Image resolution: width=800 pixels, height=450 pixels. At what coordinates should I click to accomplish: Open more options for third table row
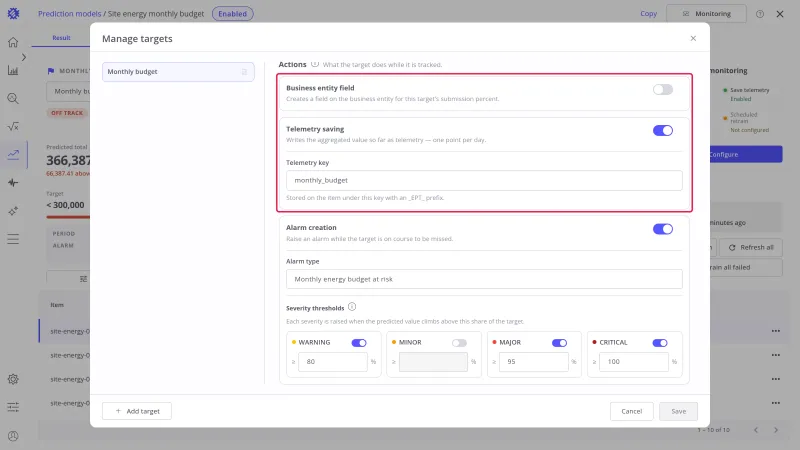pyautogui.click(x=776, y=379)
